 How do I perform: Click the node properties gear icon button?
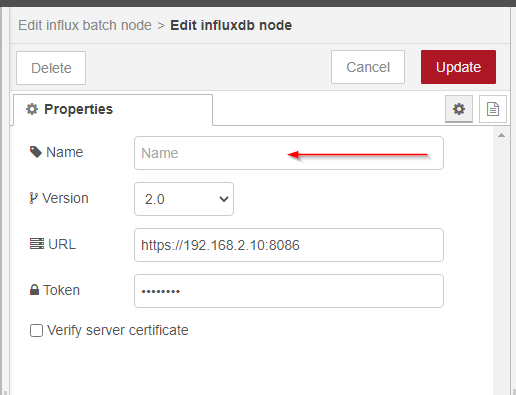coord(459,109)
